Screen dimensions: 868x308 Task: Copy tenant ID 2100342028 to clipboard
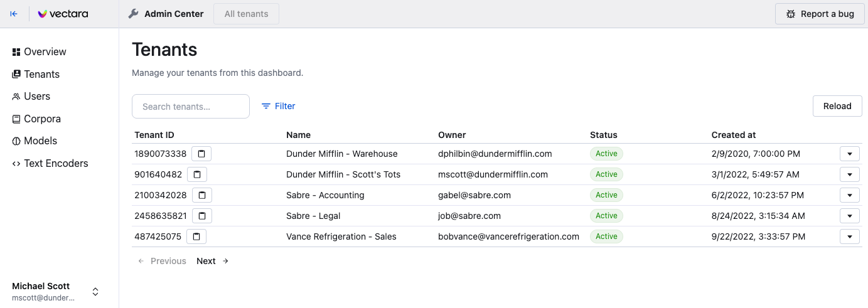[x=202, y=195]
